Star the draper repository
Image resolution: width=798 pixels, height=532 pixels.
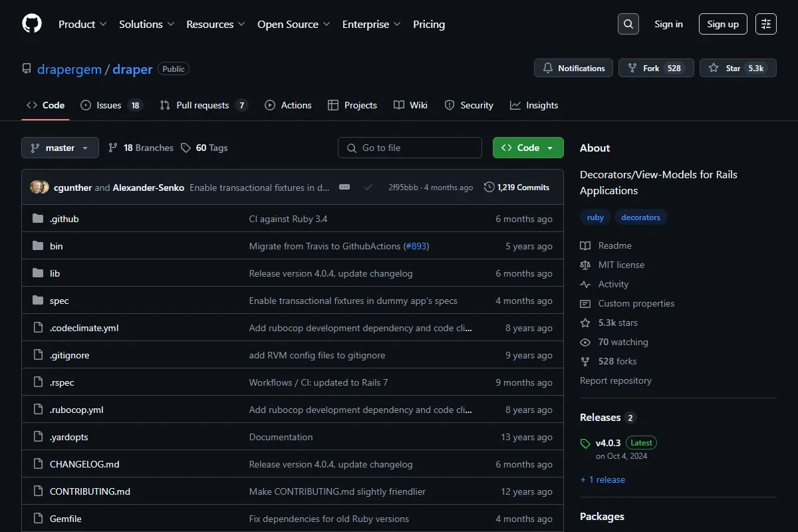(x=738, y=68)
